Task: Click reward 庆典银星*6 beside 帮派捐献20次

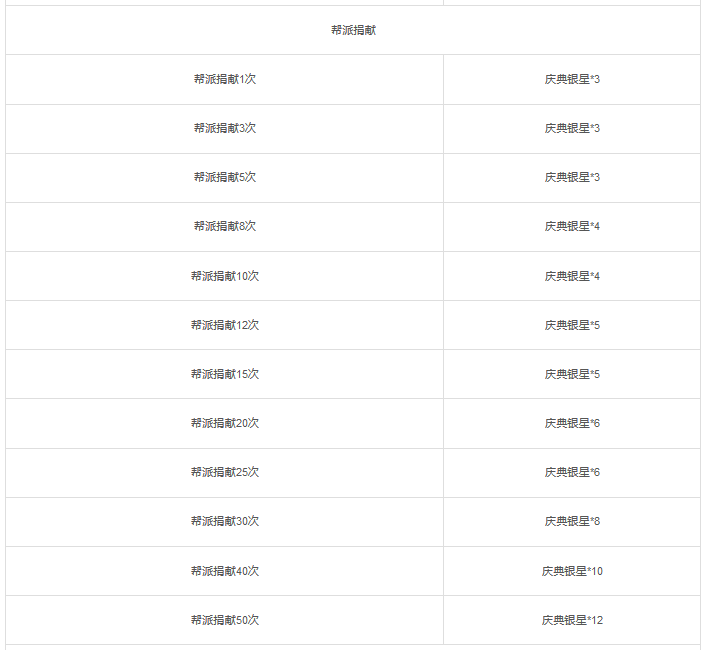Action: [x=572, y=423]
